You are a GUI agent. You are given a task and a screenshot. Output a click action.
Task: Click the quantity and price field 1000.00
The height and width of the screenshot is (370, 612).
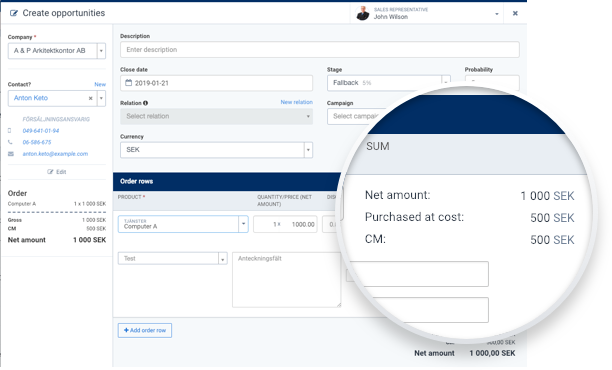pos(285,224)
